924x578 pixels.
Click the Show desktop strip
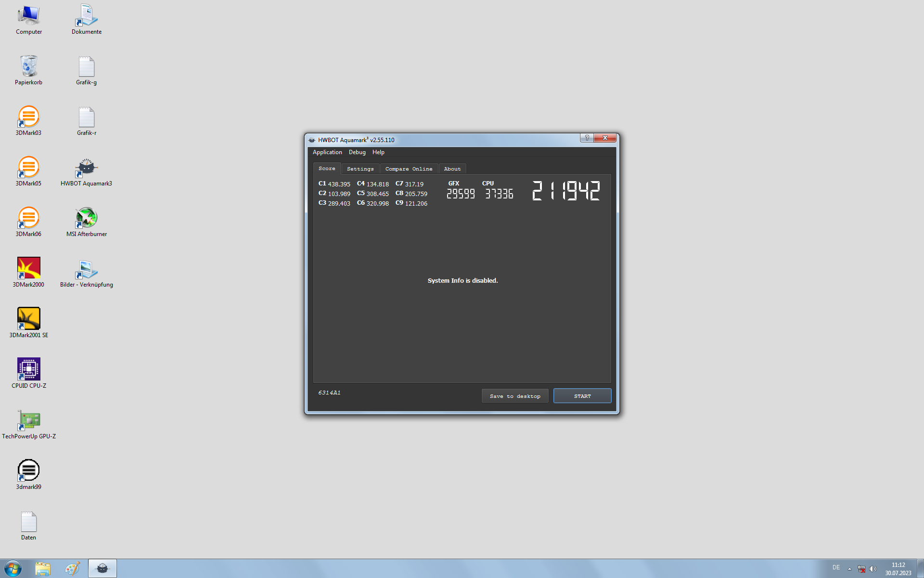pos(920,569)
